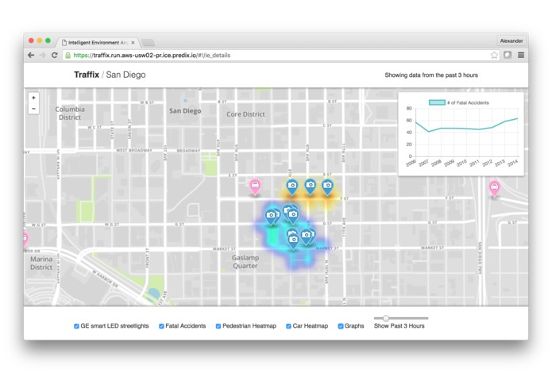Click the Columbia District map label
This screenshot has width=552, height=392.
click(70, 113)
